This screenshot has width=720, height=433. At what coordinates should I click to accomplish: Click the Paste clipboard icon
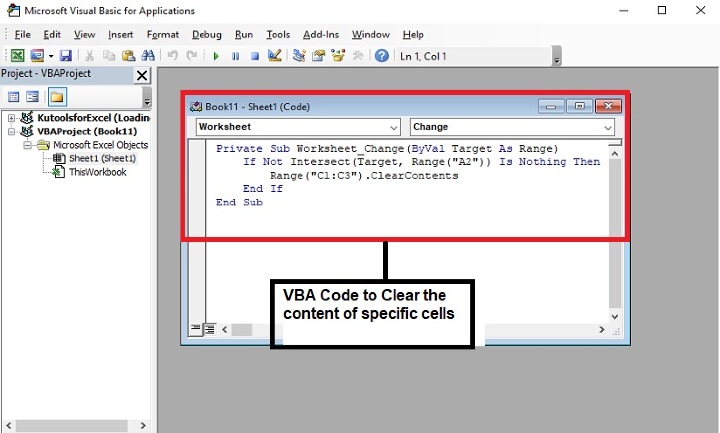point(128,56)
